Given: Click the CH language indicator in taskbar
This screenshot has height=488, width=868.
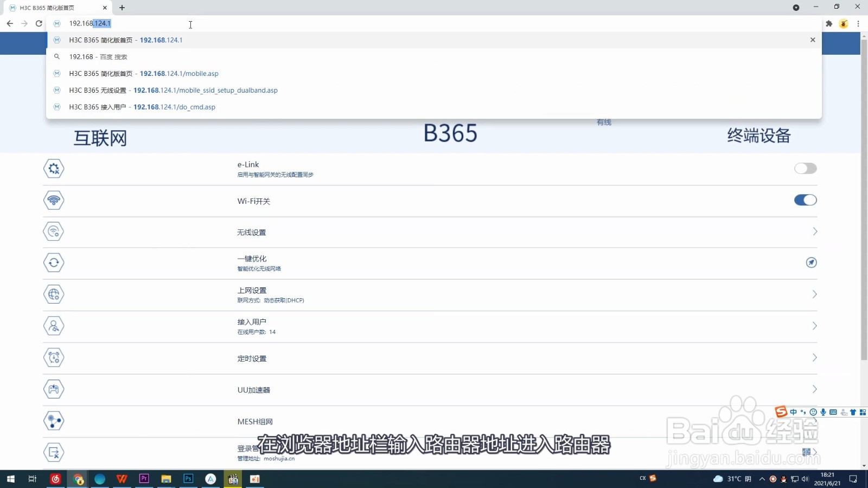Looking at the screenshot, I should tap(642, 478).
